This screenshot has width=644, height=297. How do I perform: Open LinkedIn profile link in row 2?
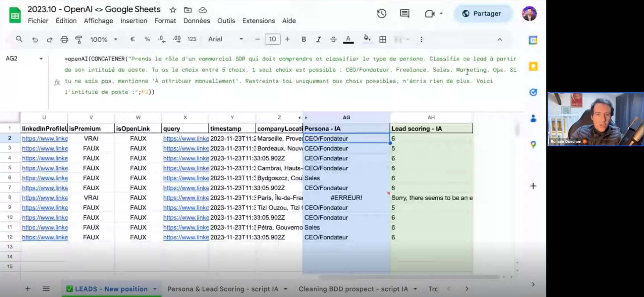[45, 139]
